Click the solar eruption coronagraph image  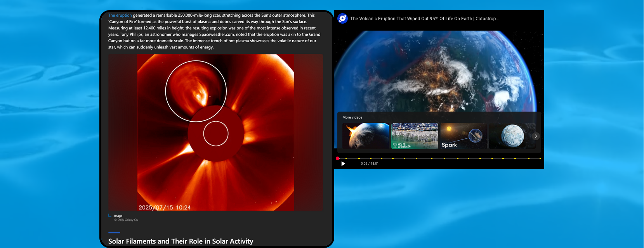tap(215, 132)
